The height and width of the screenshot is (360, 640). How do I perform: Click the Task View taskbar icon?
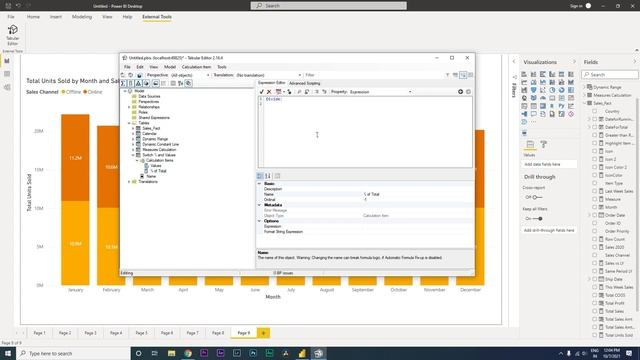pyautogui.click(x=155, y=353)
